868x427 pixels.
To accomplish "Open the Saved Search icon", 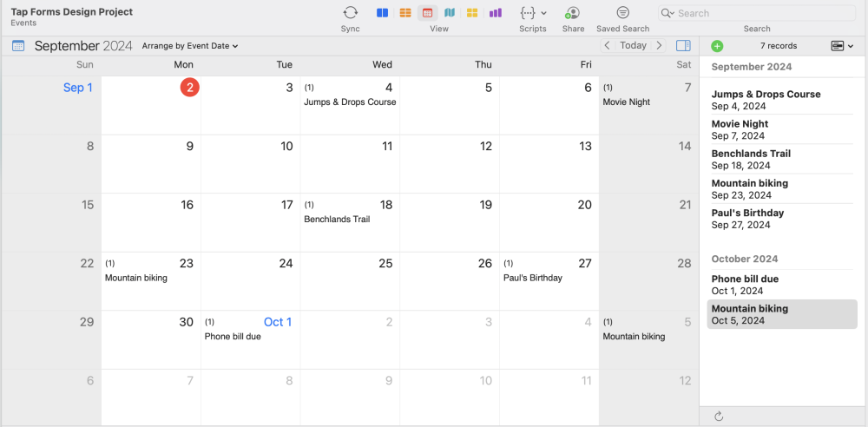I will (622, 13).
